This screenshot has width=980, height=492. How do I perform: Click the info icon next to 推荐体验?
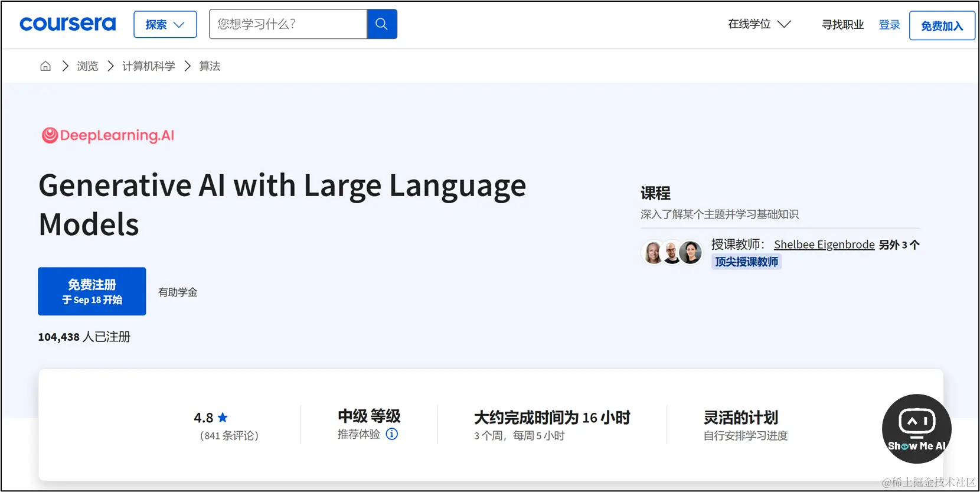392,434
